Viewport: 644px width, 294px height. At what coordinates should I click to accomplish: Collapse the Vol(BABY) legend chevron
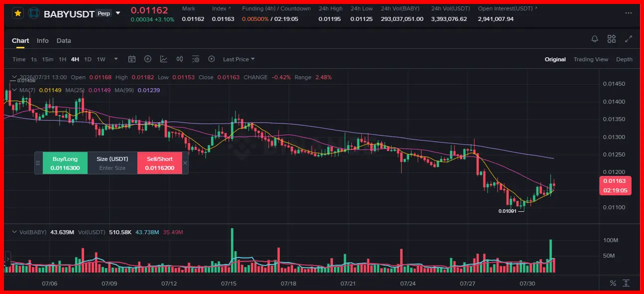pos(15,232)
